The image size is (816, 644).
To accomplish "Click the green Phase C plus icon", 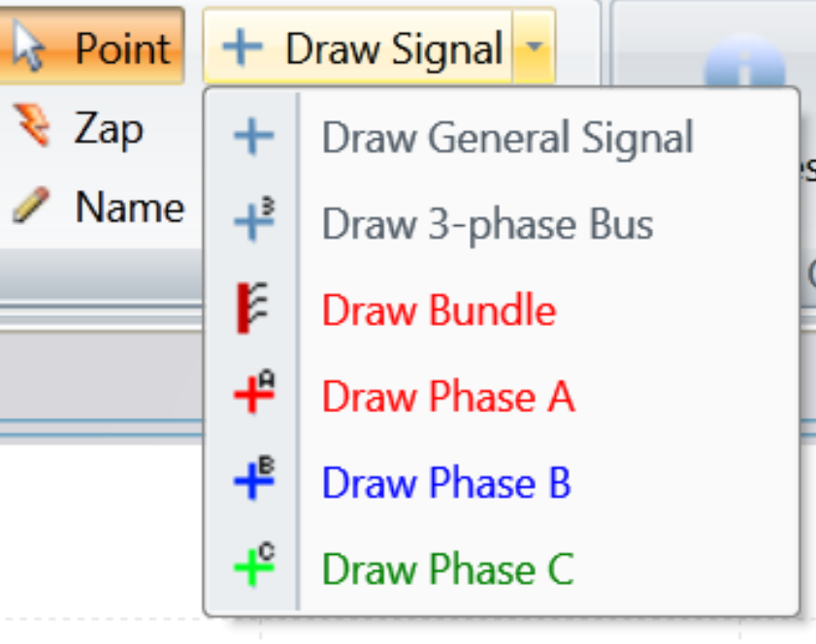I will (x=253, y=567).
